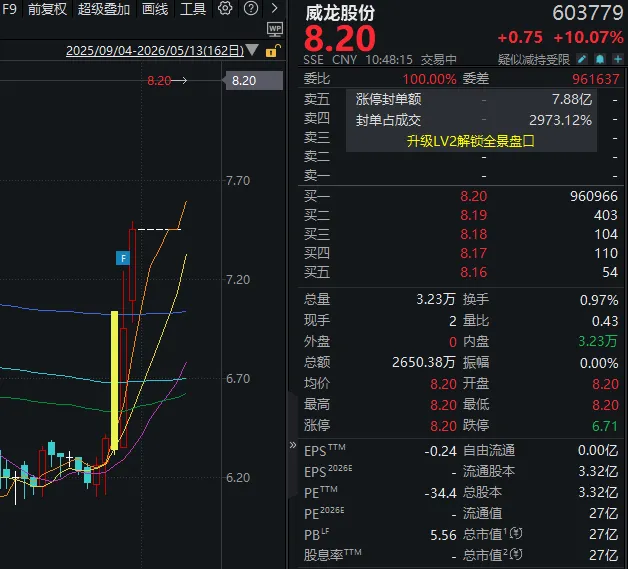Click the 买四 price 8.17
The image size is (628, 569).
(x=473, y=253)
